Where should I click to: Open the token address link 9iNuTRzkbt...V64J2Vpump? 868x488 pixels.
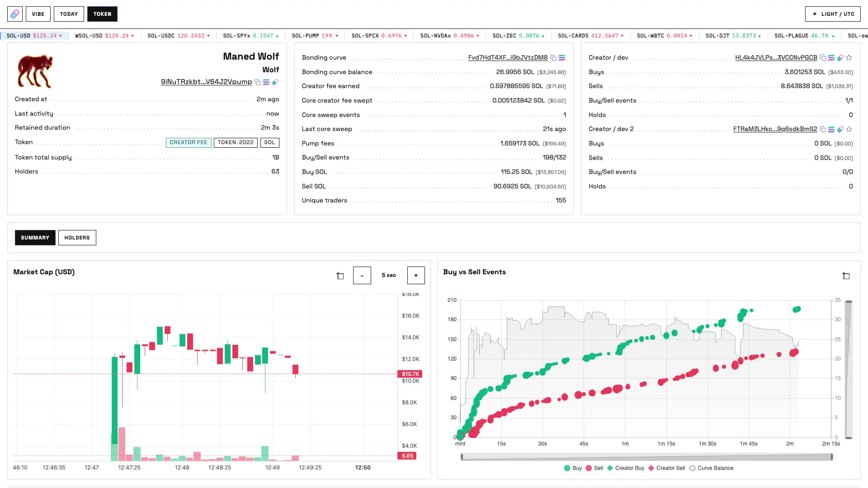[206, 82]
